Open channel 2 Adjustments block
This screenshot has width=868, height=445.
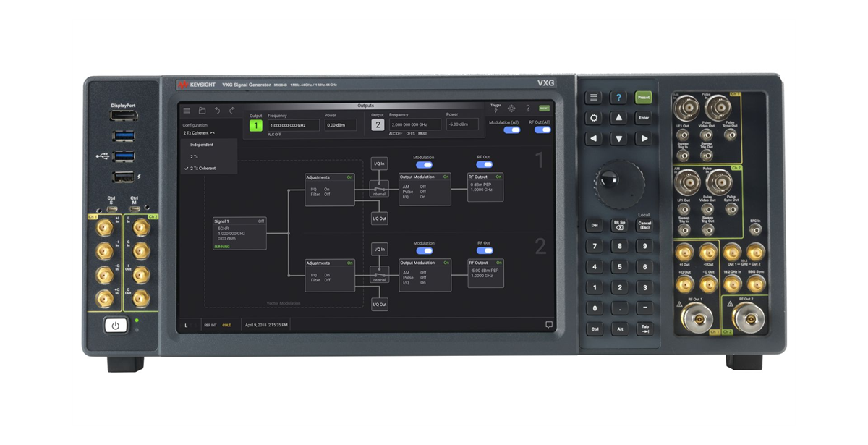click(x=329, y=275)
